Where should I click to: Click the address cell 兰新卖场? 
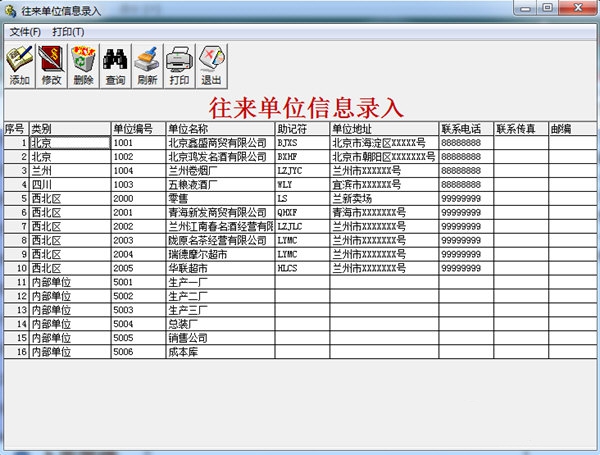pos(384,199)
